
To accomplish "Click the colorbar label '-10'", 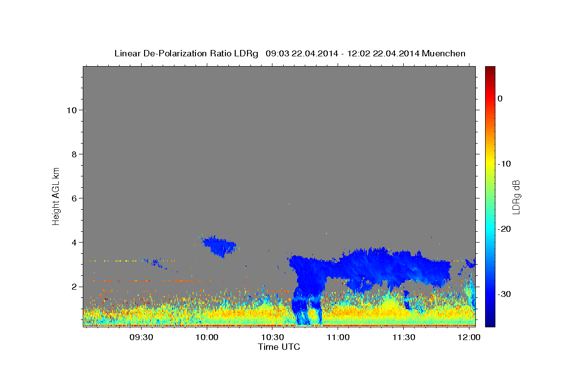I will tap(505, 164).
